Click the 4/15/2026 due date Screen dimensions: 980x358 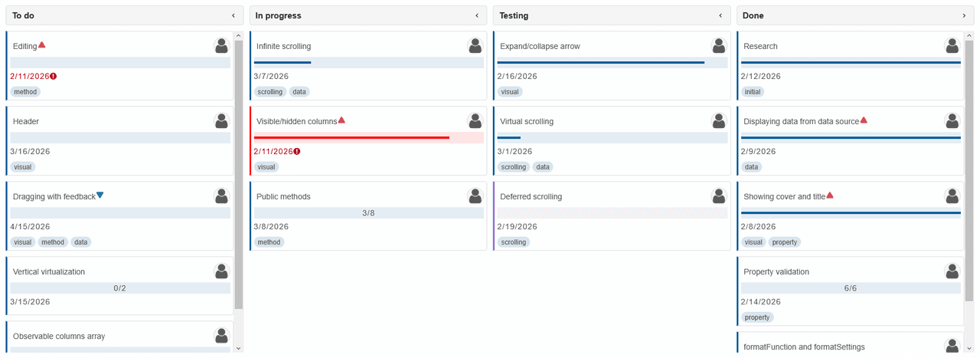[30, 227]
